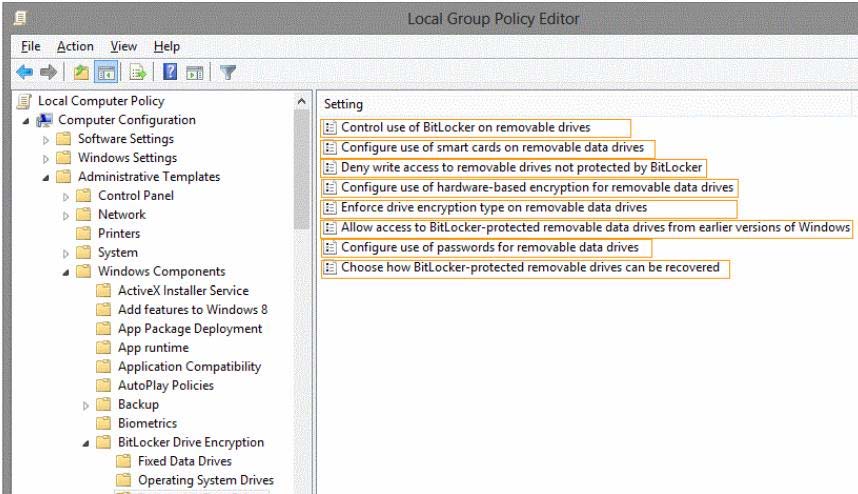Viewport: 858px width, 494px height.
Task: Click the Local Group Policy Editor title icon
Action: pos(20,18)
